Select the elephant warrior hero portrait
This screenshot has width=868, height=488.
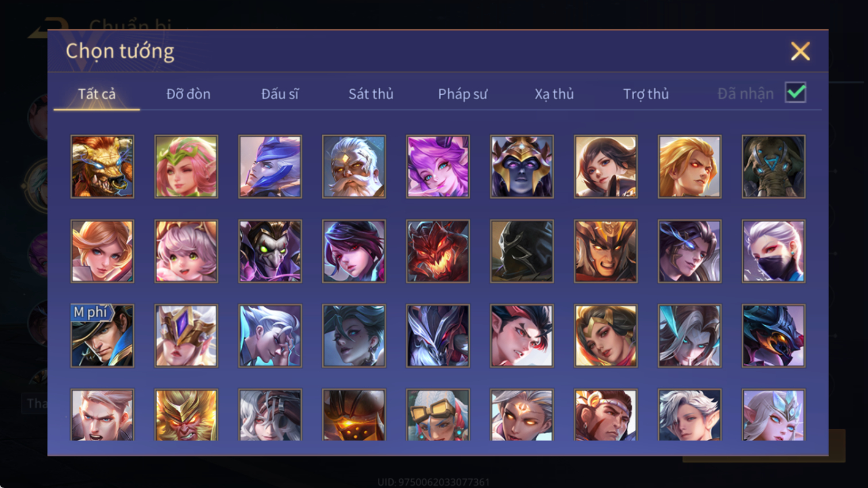(x=773, y=167)
